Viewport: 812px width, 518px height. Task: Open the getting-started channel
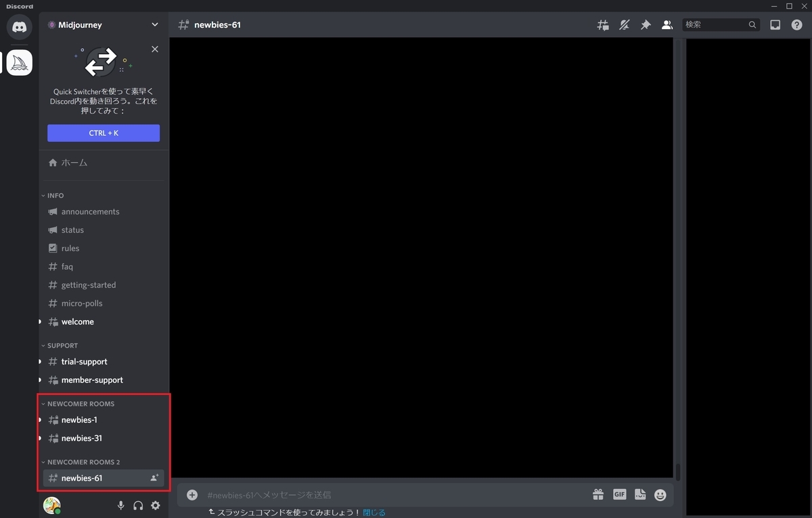coord(104,285)
